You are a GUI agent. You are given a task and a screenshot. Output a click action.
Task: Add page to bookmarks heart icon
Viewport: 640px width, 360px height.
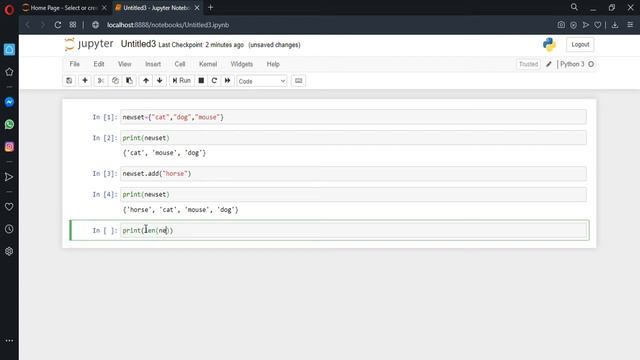pyautogui.click(x=598, y=25)
